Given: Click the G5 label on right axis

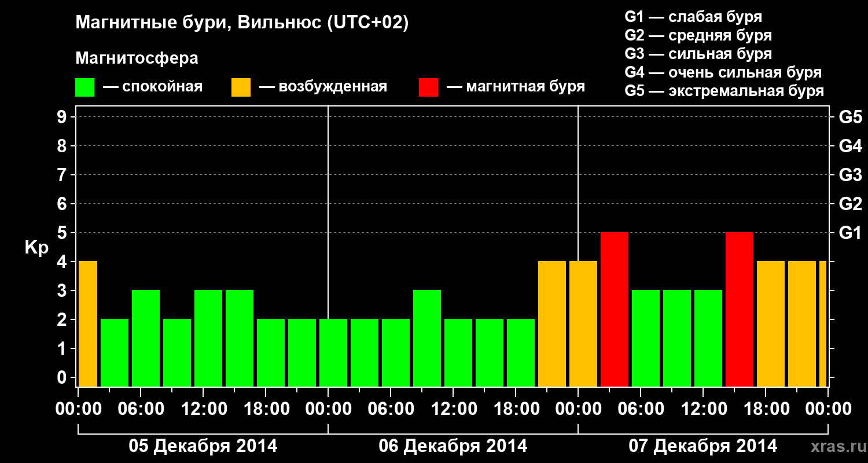Looking at the screenshot, I should pyautogui.click(x=851, y=117).
